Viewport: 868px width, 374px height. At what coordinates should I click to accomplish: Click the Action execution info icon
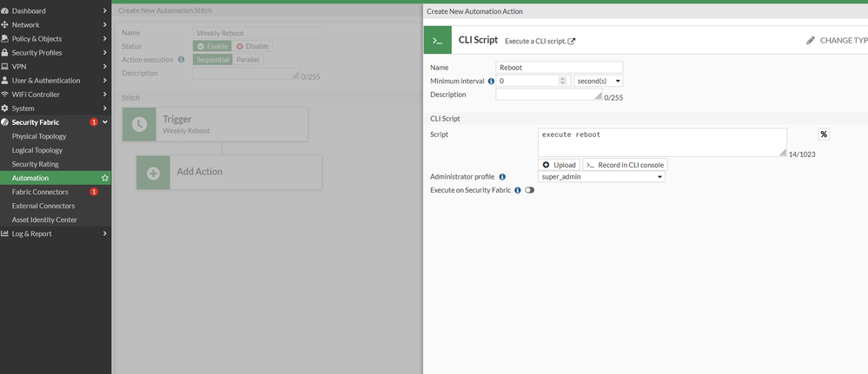point(181,60)
